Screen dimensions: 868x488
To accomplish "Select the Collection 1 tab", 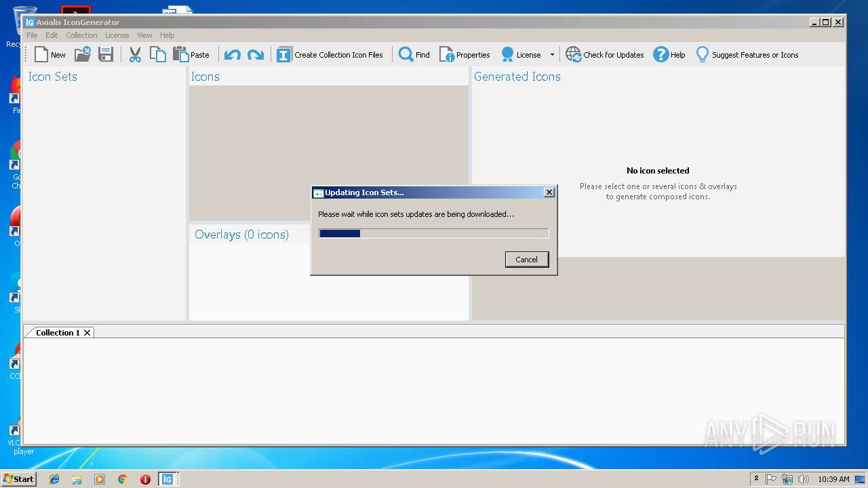I will click(x=58, y=333).
